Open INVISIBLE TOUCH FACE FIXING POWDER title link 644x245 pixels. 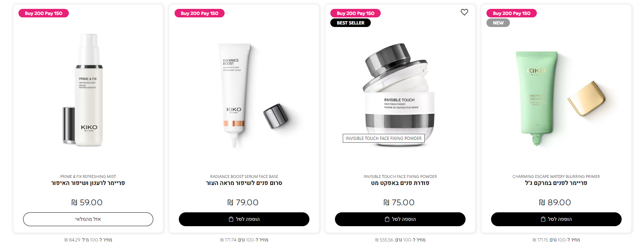click(400, 176)
